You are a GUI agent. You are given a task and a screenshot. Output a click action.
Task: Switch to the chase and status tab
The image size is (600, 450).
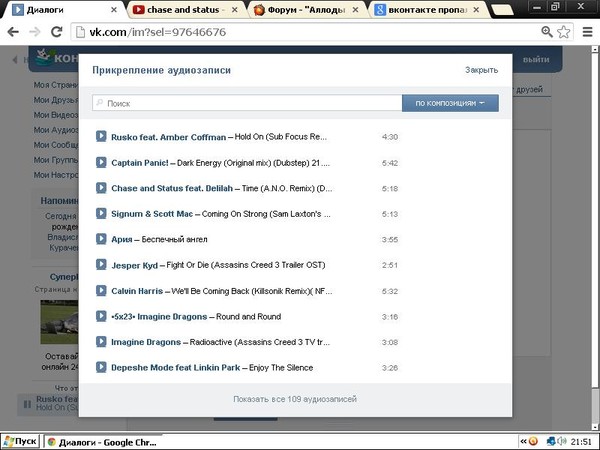point(186,10)
